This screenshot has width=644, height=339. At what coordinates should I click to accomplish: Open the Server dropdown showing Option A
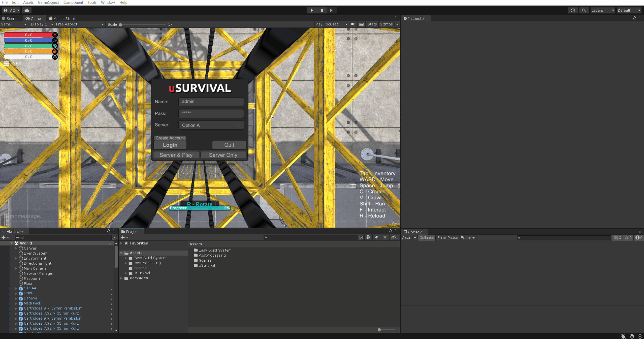[211, 125]
